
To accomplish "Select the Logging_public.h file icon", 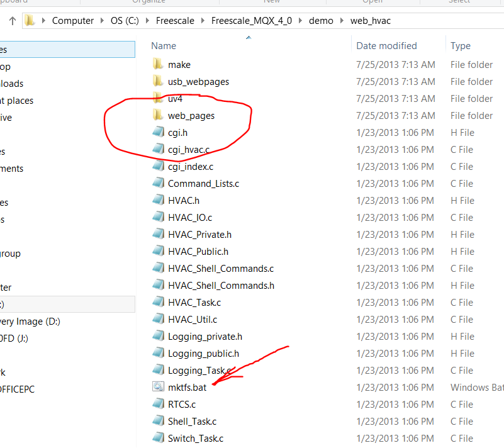I will tap(158, 354).
